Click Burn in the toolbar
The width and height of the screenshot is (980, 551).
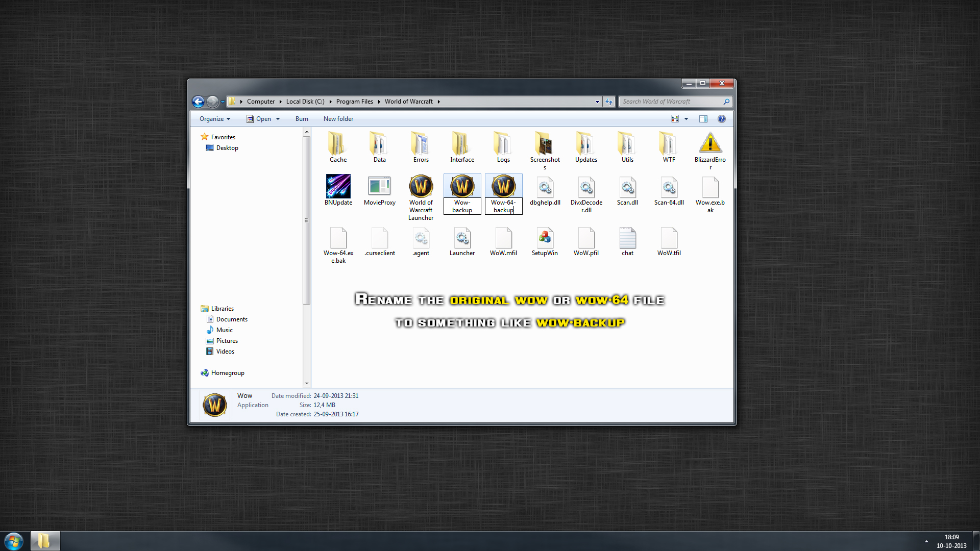(x=302, y=119)
